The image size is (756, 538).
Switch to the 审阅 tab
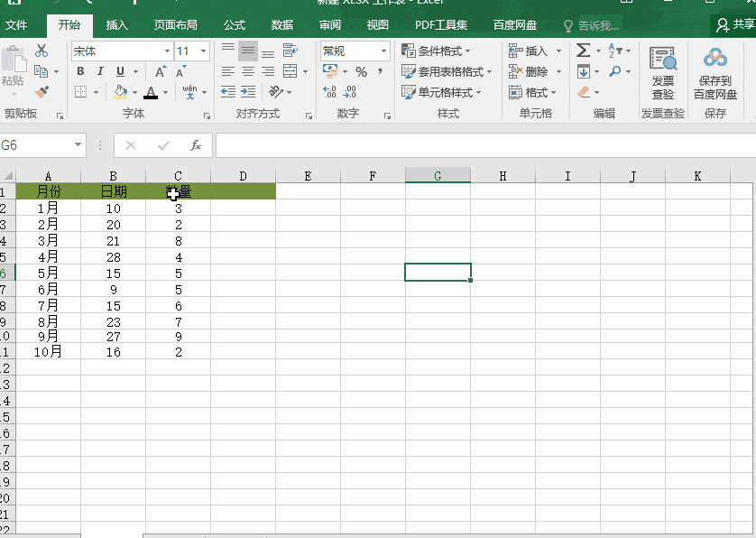point(330,25)
